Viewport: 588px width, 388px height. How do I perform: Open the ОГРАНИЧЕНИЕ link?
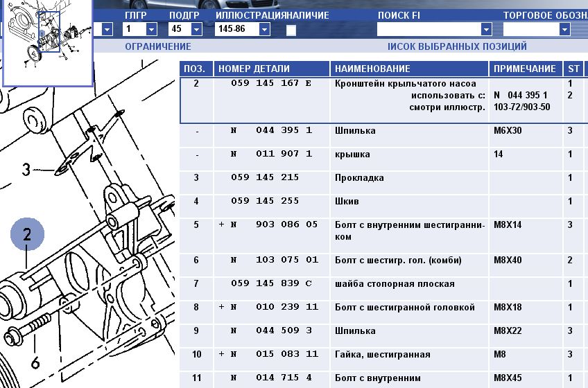click(x=158, y=46)
